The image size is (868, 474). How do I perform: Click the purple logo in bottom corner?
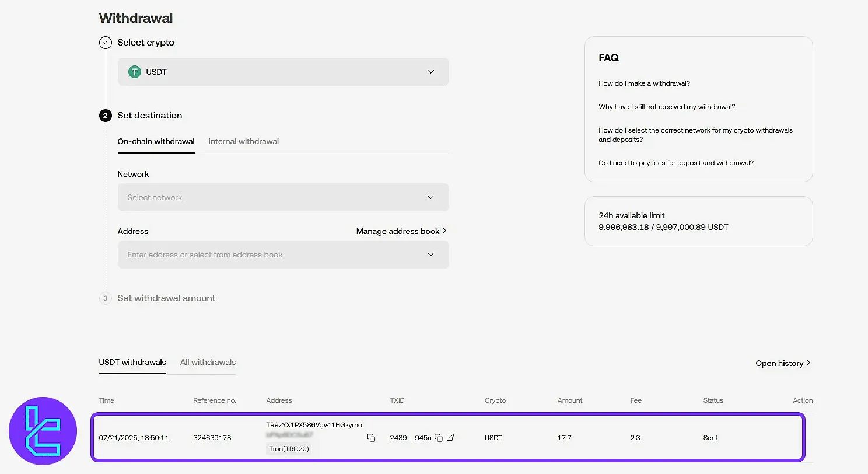point(43,431)
